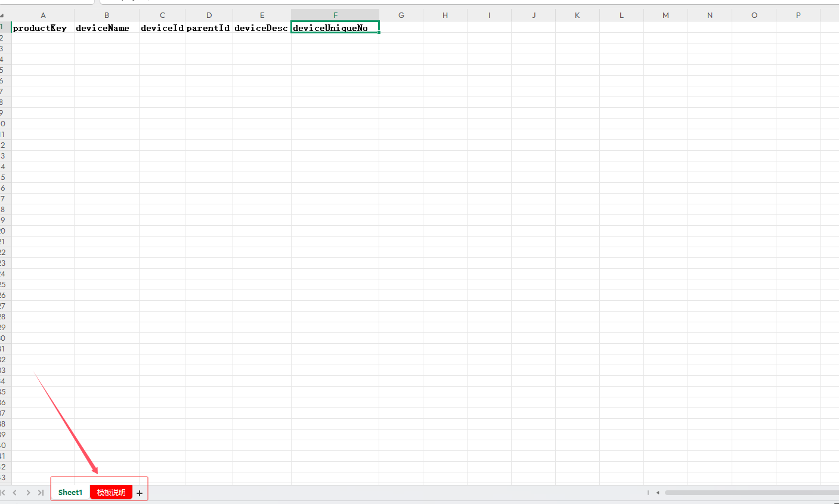This screenshot has width=839, height=504.
Task: Click the horizontal scrollbar left arrow
Action: click(x=658, y=493)
